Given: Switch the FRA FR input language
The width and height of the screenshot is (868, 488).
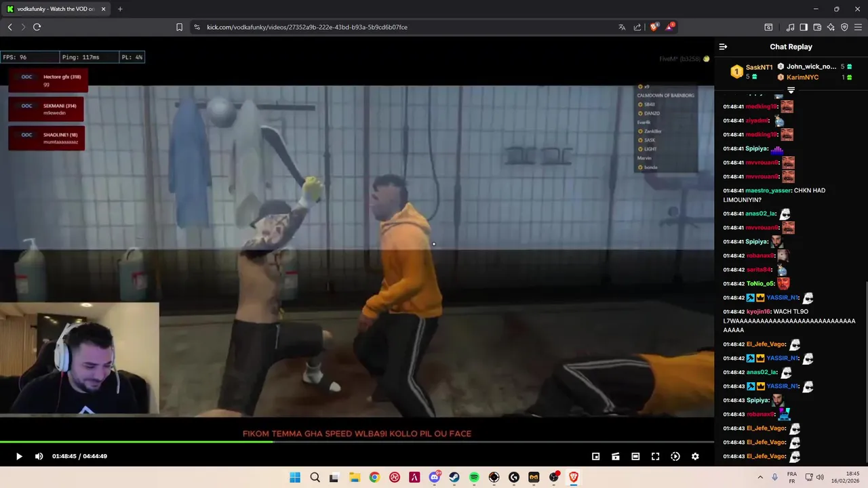Looking at the screenshot, I should [x=791, y=477].
